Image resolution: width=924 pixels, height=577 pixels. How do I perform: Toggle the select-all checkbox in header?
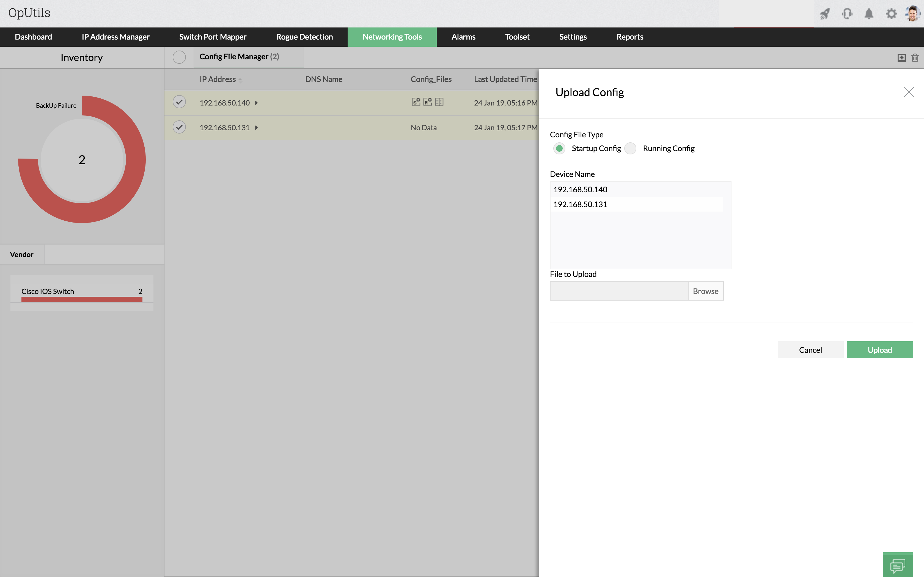[179, 57]
